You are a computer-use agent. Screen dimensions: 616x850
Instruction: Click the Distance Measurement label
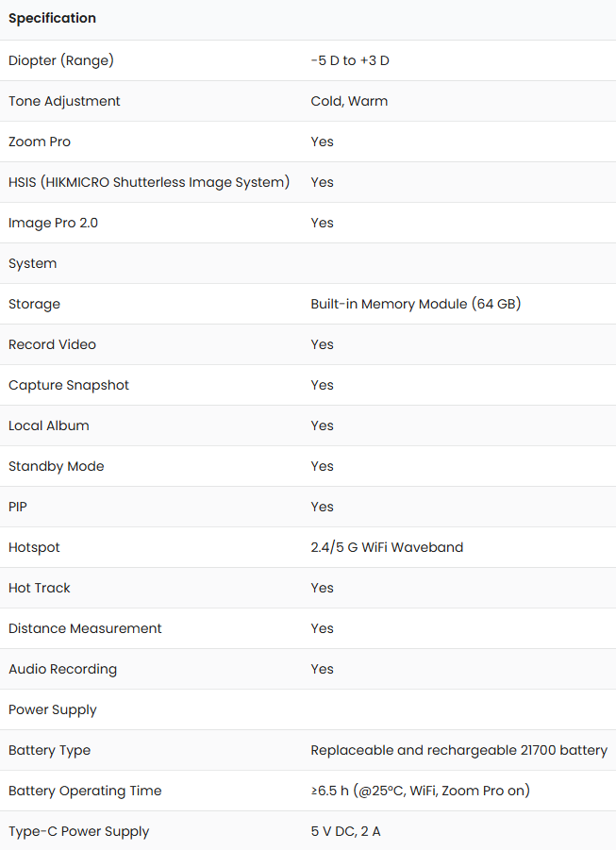pos(85,628)
